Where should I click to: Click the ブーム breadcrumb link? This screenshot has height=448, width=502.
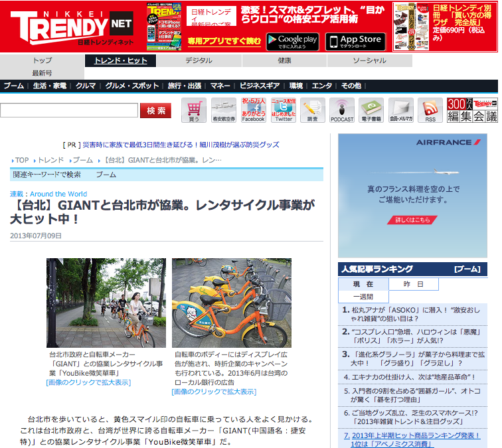click(82, 160)
